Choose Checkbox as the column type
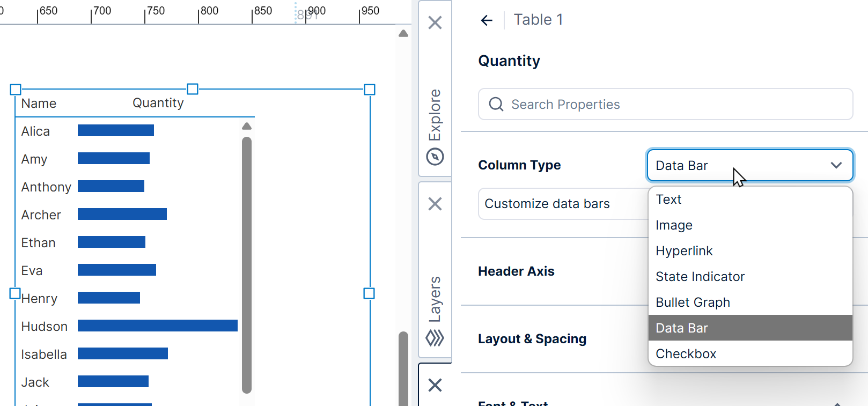 (686, 353)
